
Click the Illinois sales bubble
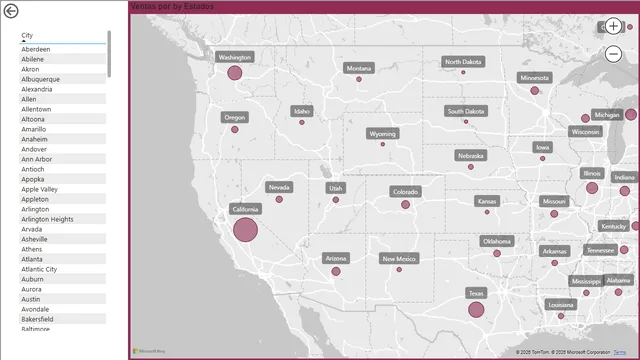coord(592,188)
